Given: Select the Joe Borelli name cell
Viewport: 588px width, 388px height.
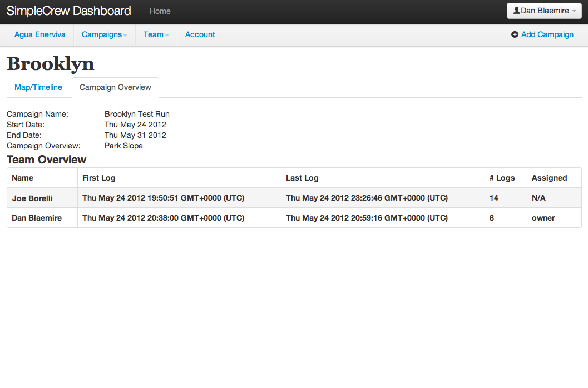Looking at the screenshot, I should 42,198.
